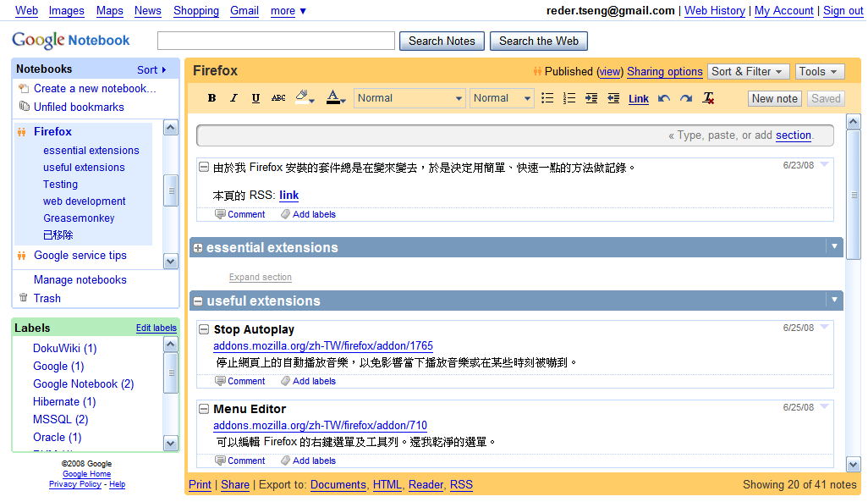This screenshot has width=868, height=502.
Task: Open useful extensions section menu arrow
Action: click(x=834, y=299)
